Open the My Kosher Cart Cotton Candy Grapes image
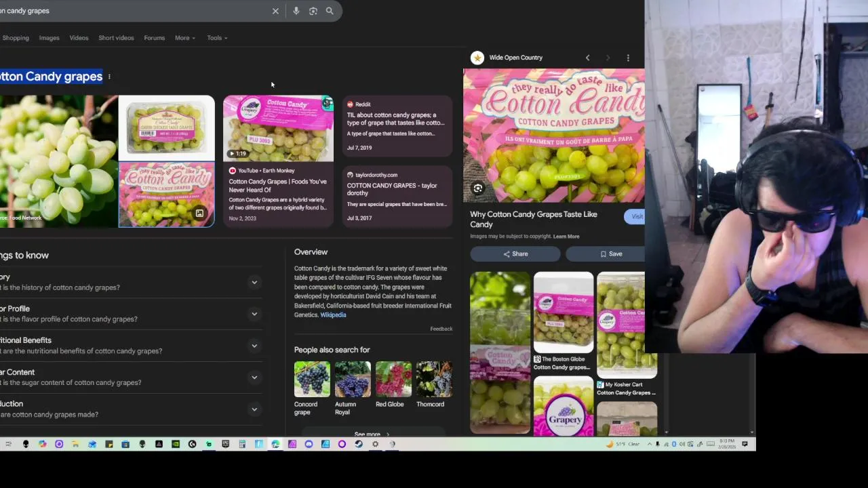Screen dimensions: 868x488 tap(627, 325)
